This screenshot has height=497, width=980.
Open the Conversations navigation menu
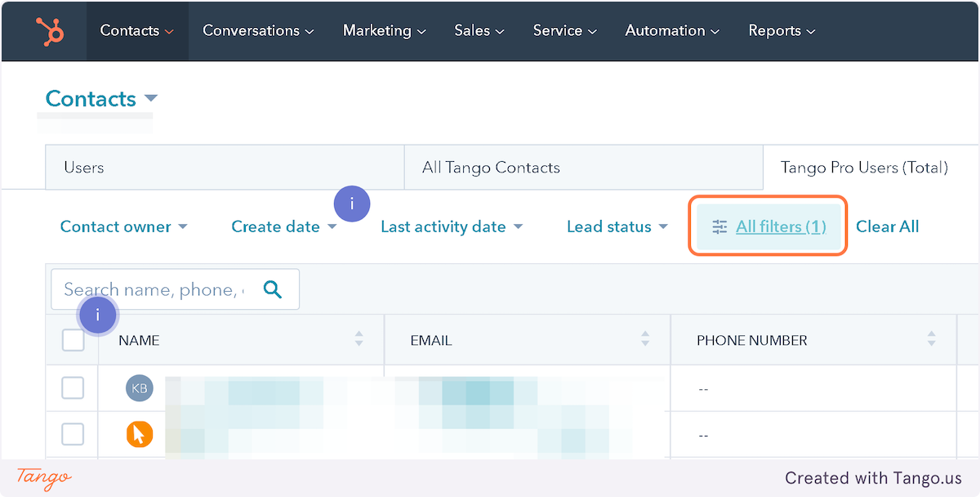pos(258,30)
